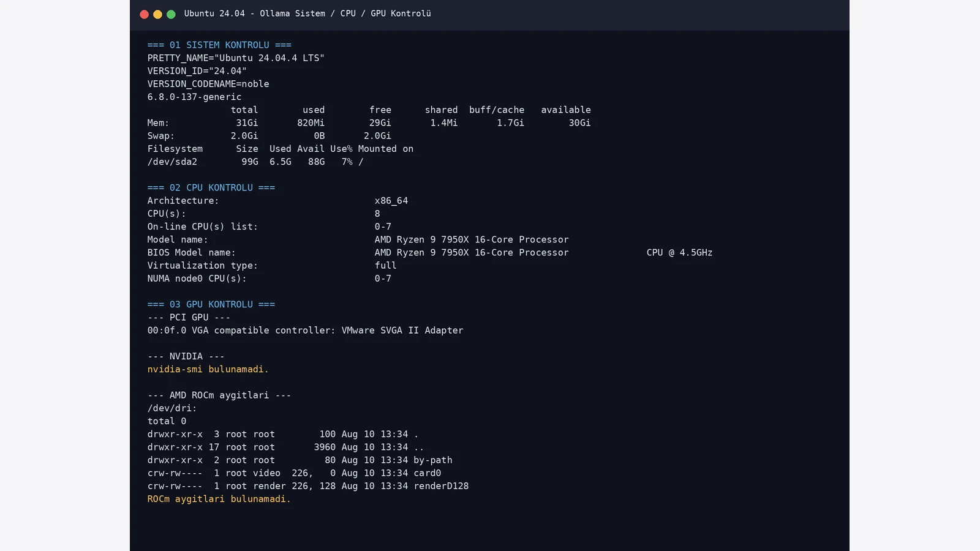Click the '--- PCI GPU ---' subheading
The image size is (980, 551).
click(189, 317)
